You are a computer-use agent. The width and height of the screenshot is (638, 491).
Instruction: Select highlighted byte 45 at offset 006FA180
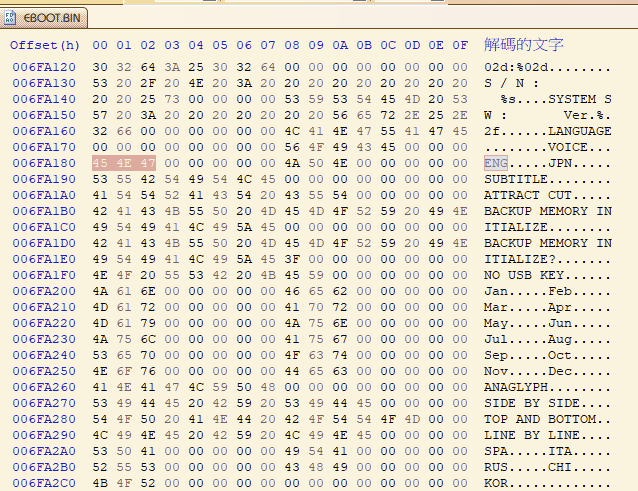[x=100, y=163]
